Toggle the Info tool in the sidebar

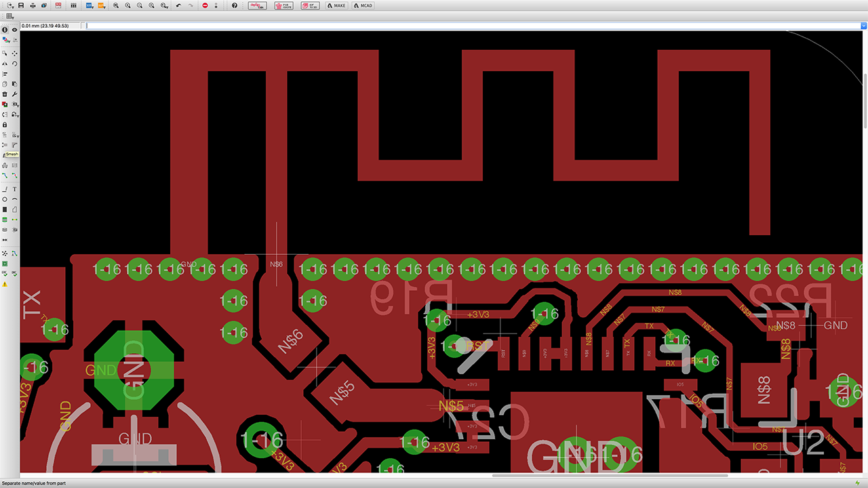[x=5, y=30]
